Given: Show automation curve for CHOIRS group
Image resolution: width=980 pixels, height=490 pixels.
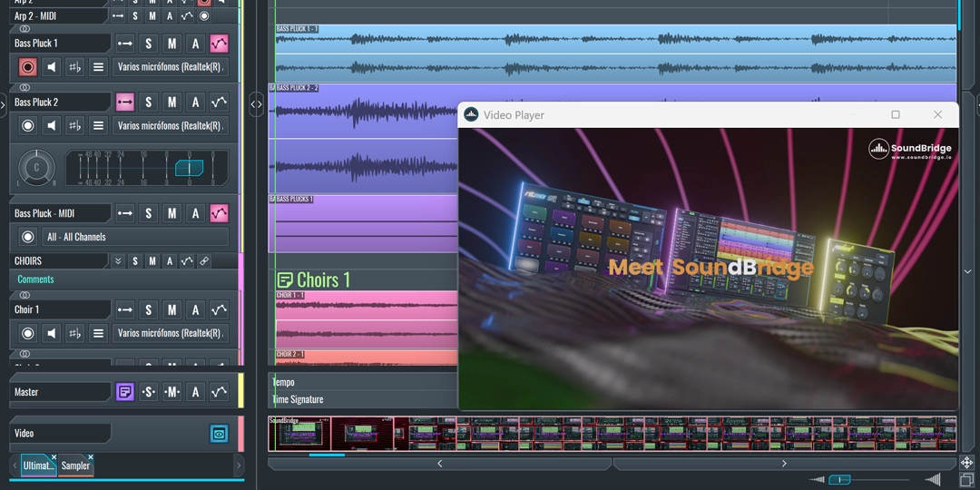Looking at the screenshot, I should [187, 261].
